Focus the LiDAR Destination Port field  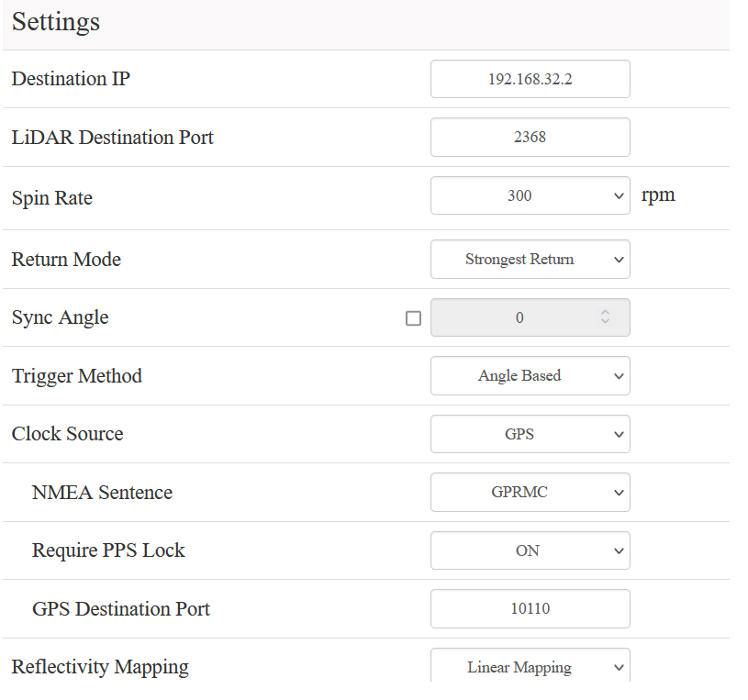(x=530, y=137)
